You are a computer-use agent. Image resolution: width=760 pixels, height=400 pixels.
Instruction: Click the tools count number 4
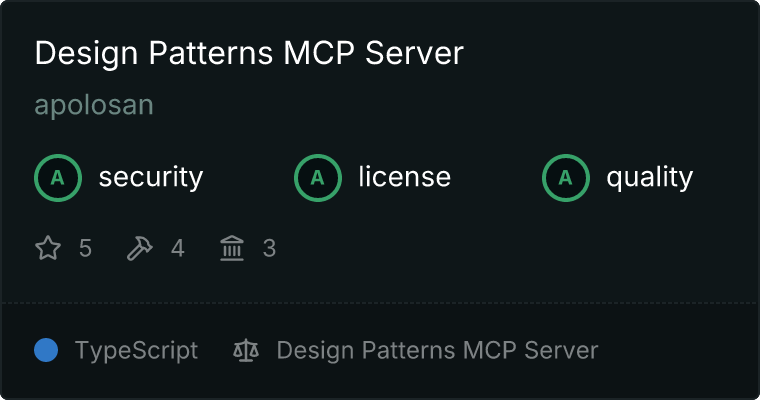[x=178, y=248]
